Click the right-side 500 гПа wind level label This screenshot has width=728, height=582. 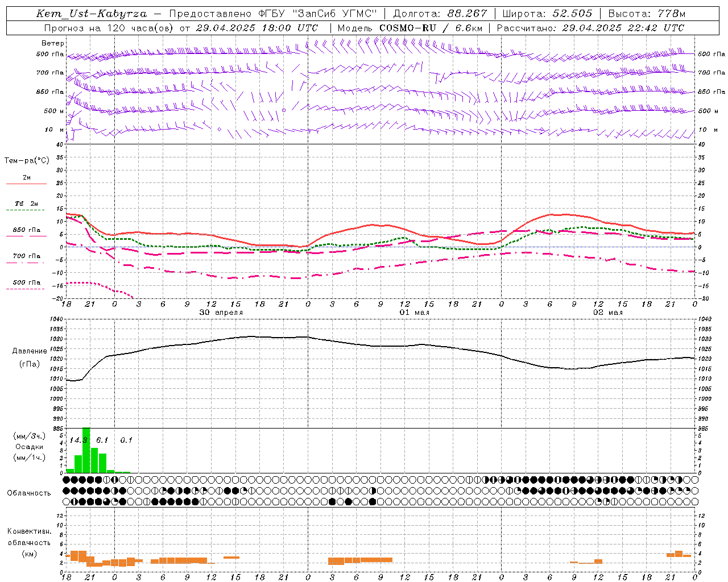(x=712, y=55)
